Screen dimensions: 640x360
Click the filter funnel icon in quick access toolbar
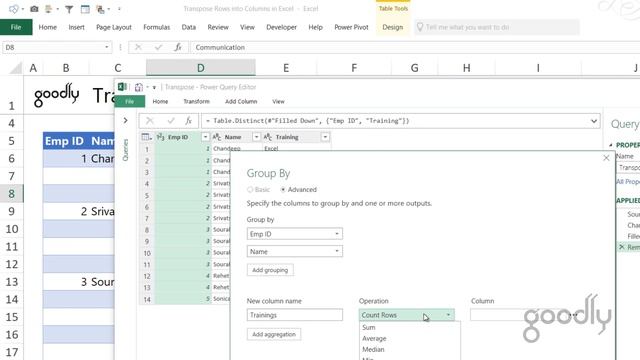pyautogui.click(x=69, y=9)
